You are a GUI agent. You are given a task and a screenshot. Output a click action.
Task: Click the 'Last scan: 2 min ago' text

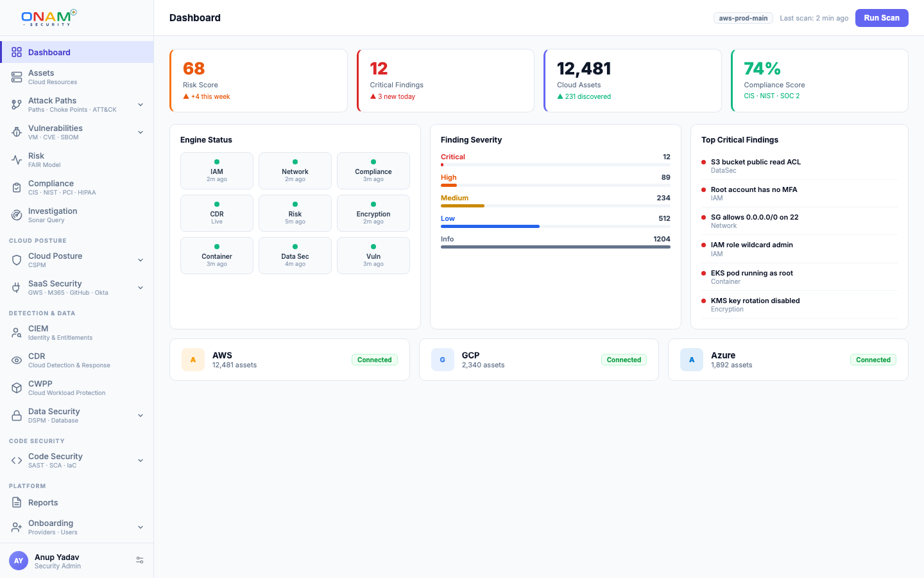click(814, 18)
